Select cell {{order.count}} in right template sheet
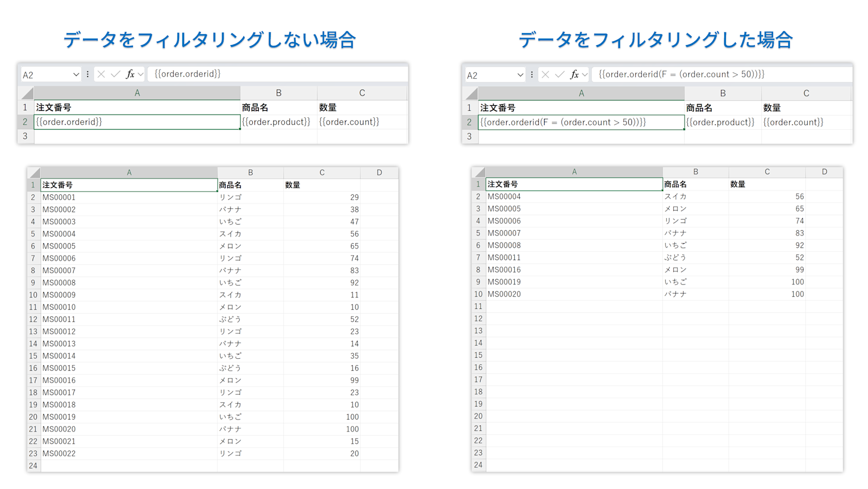 806,123
